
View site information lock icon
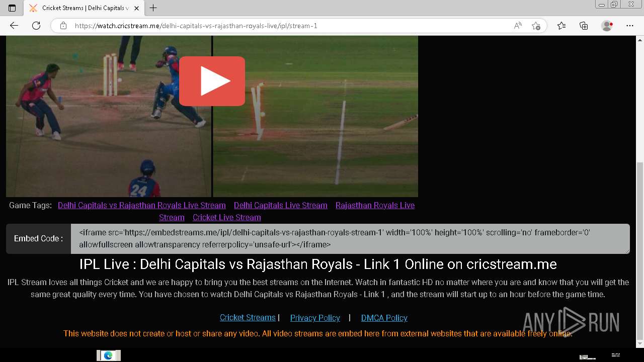(x=63, y=26)
